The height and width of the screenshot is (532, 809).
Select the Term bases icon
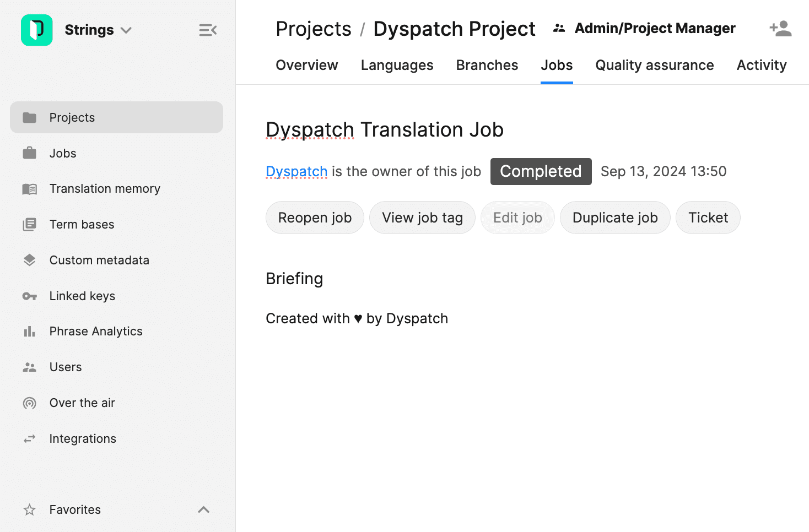[29, 224]
